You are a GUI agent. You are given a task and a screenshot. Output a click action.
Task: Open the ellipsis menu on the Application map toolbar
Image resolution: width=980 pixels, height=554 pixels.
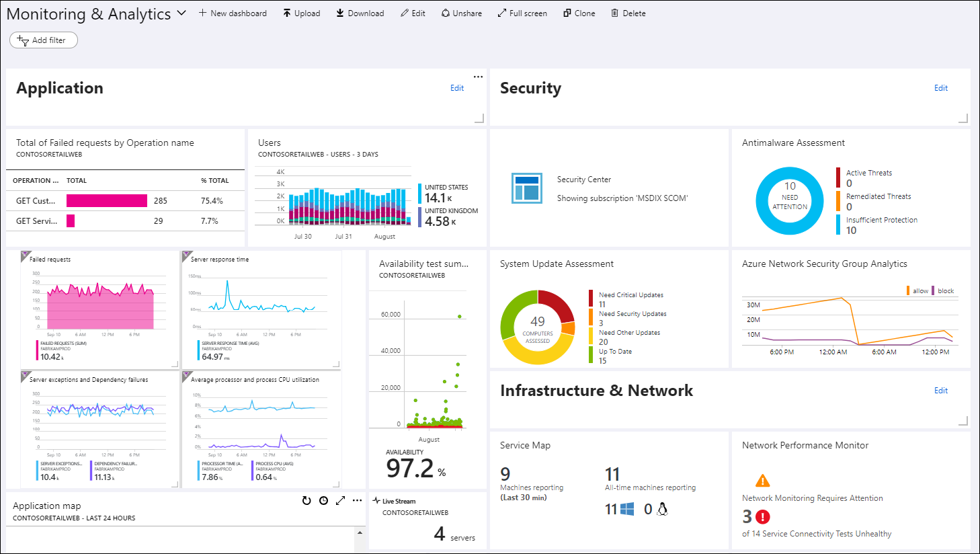coord(357,501)
